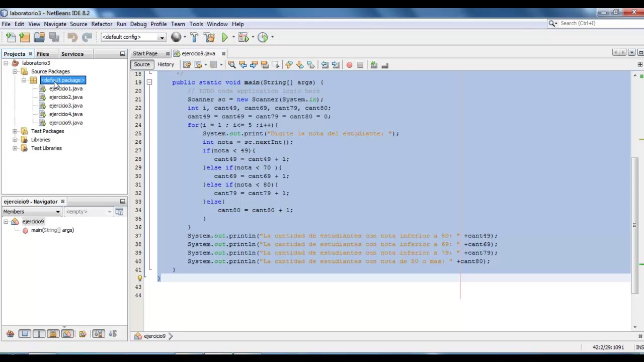Click the Find Selection magnifier icon
The height and width of the screenshot is (362, 644).
(x=231, y=65)
